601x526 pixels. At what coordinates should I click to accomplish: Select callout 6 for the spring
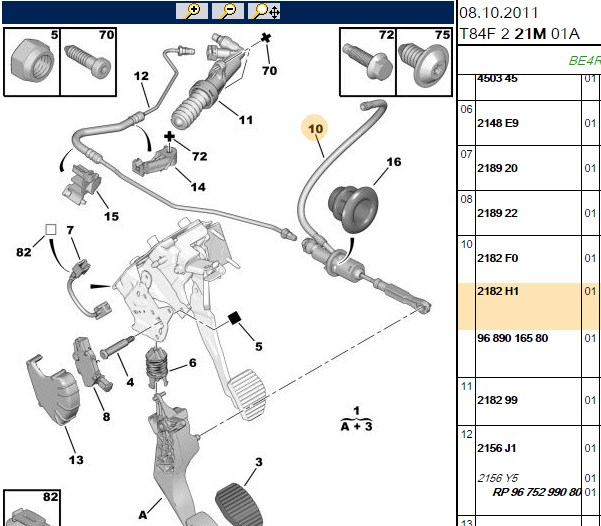pyautogui.click(x=192, y=363)
